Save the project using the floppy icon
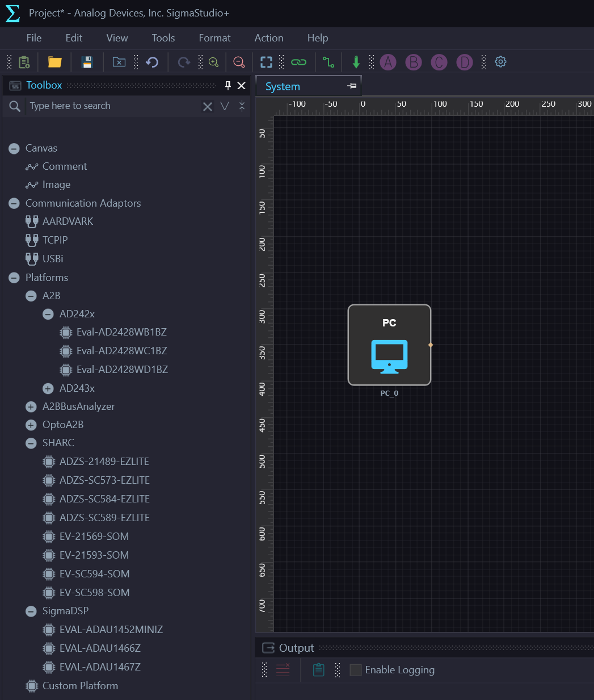 pos(87,62)
